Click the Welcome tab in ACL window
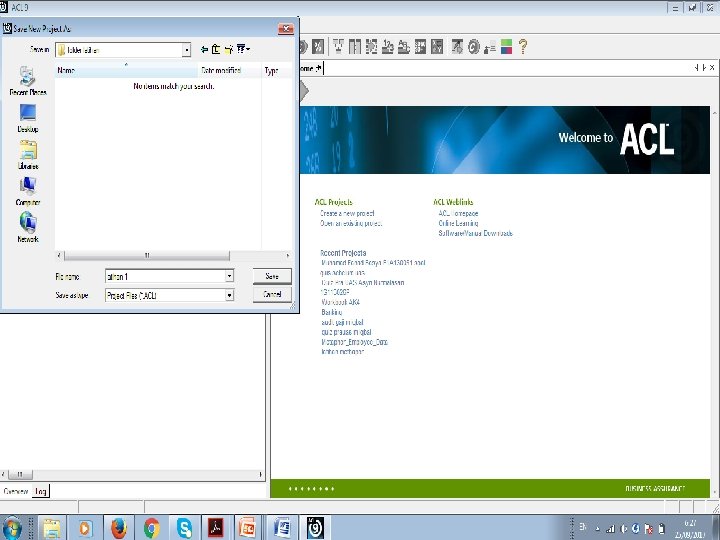720x540 pixels. point(311,68)
